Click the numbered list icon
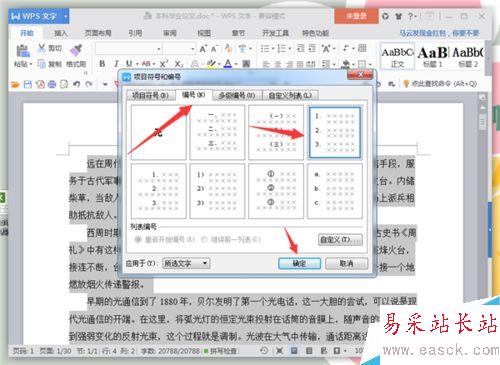This screenshot has height=365, width=500. pyautogui.click(x=282, y=49)
